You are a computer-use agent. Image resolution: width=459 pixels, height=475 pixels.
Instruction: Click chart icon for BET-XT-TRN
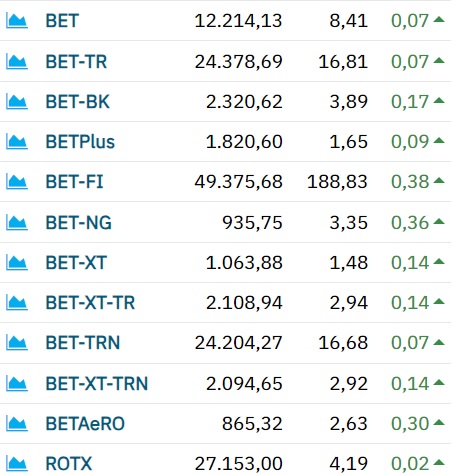click(x=17, y=384)
